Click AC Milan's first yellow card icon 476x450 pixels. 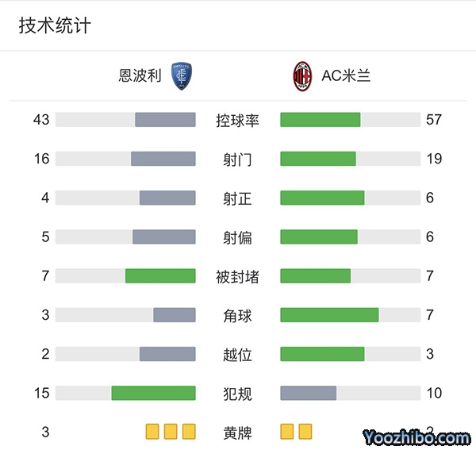[287, 432]
